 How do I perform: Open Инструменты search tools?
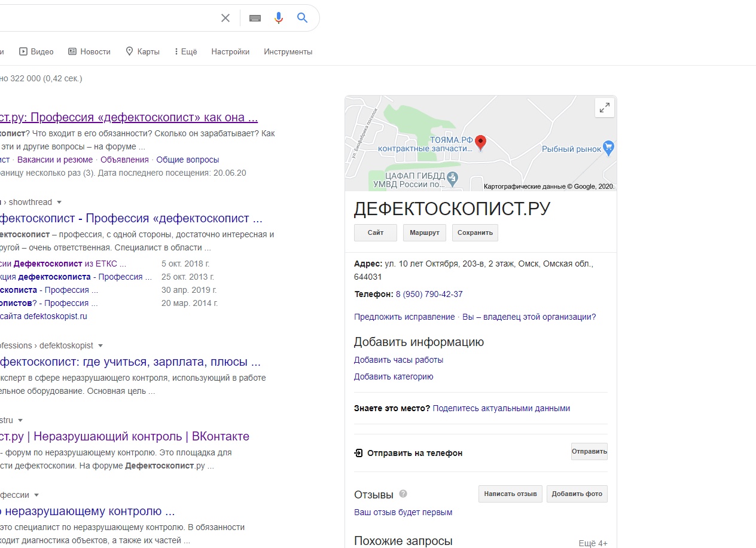[288, 51]
